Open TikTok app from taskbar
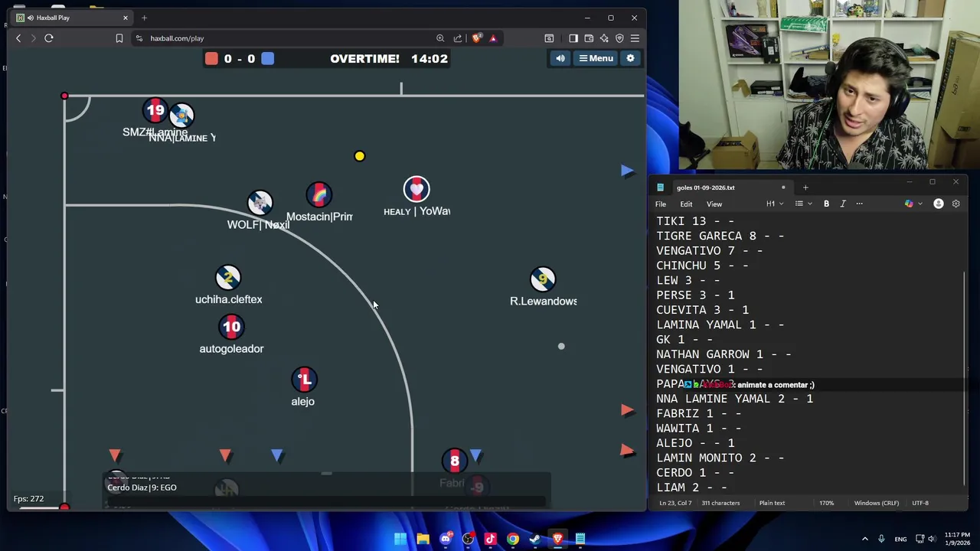This screenshot has width=980, height=551. pyautogui.click(x=490, y=539)
